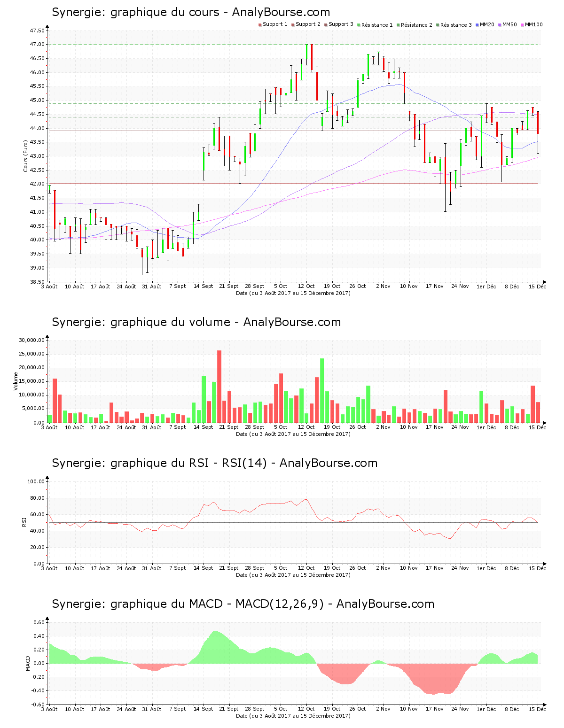The width and height of the screenshot is (564, 728).
Task: Click the tallest green bar in volume chart
Action: [x=322, y=391]
